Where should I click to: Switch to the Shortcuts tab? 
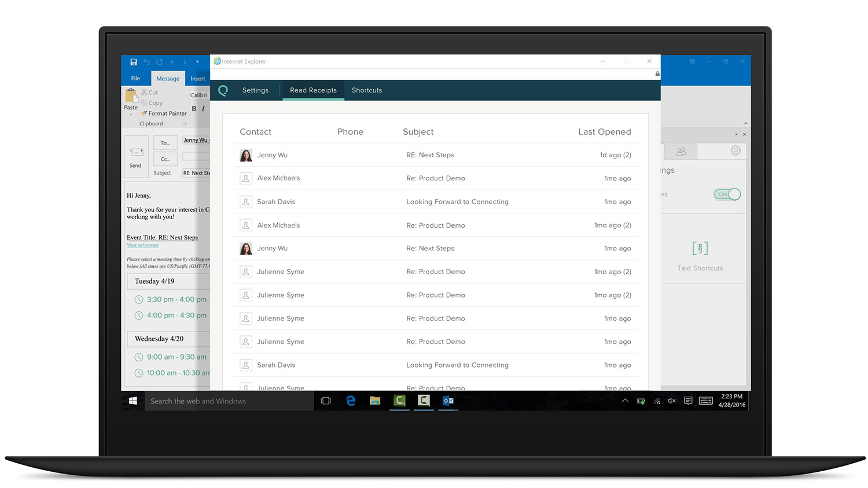367,90
